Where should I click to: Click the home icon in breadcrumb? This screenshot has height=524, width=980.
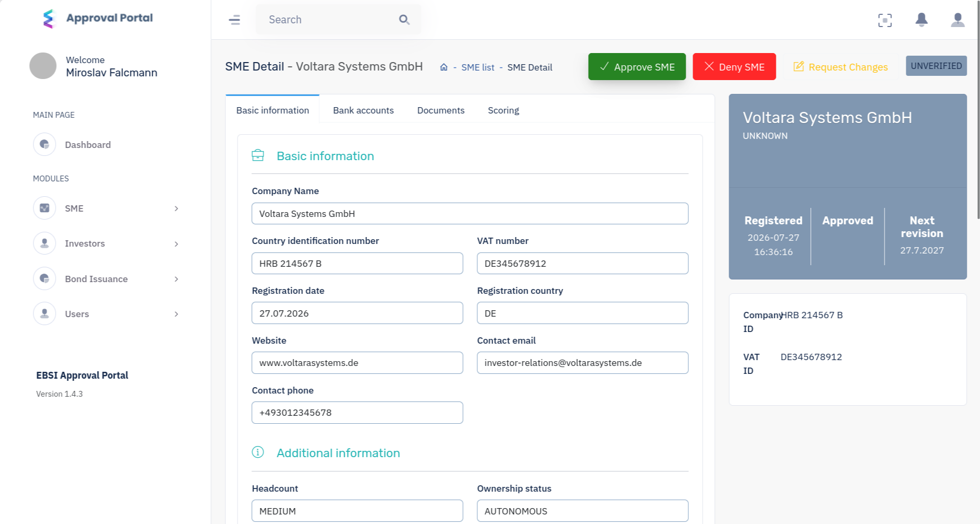(444, 67)
